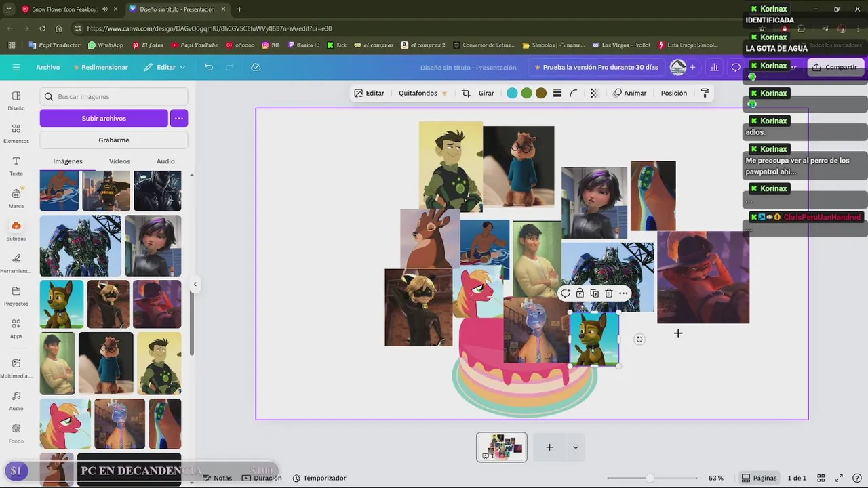Viewport: 868px width, 488px height.
Task: Open the Temporizador timer
Action: pyautogui.click(x=319, y=478)
